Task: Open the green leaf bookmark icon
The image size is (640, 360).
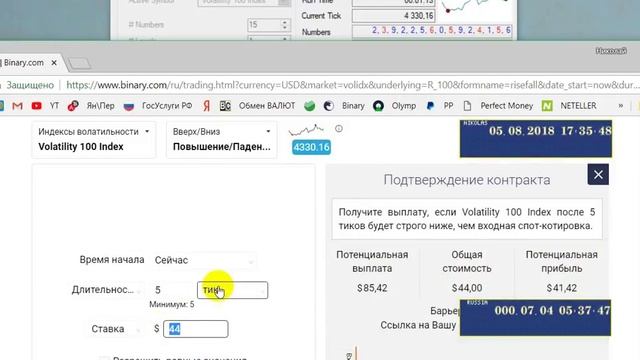Action: pyautogui.click(x=309, y=106)
